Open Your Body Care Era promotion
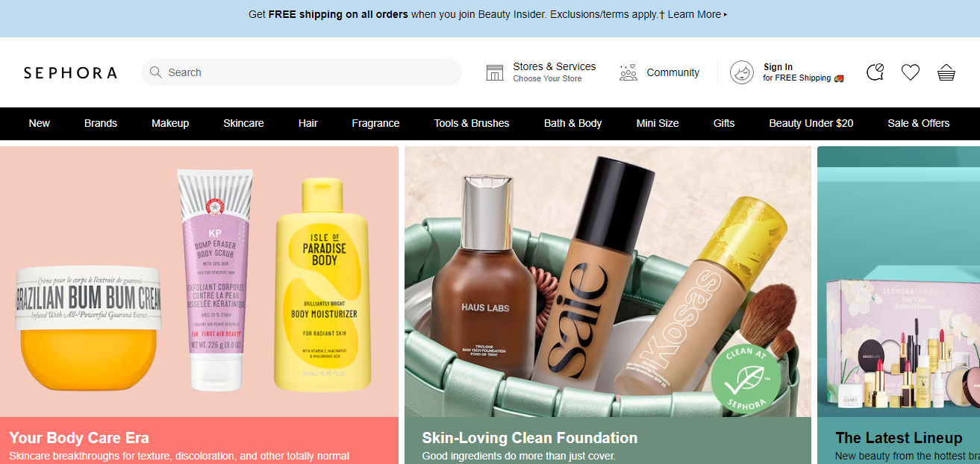 pos(199,305)
